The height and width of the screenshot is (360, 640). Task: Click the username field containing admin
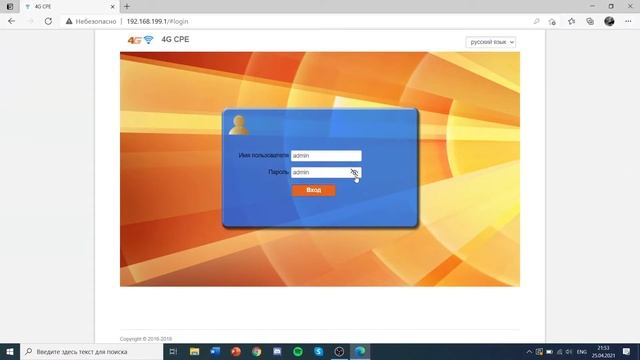pyautogui.click(x=326, y=156)
